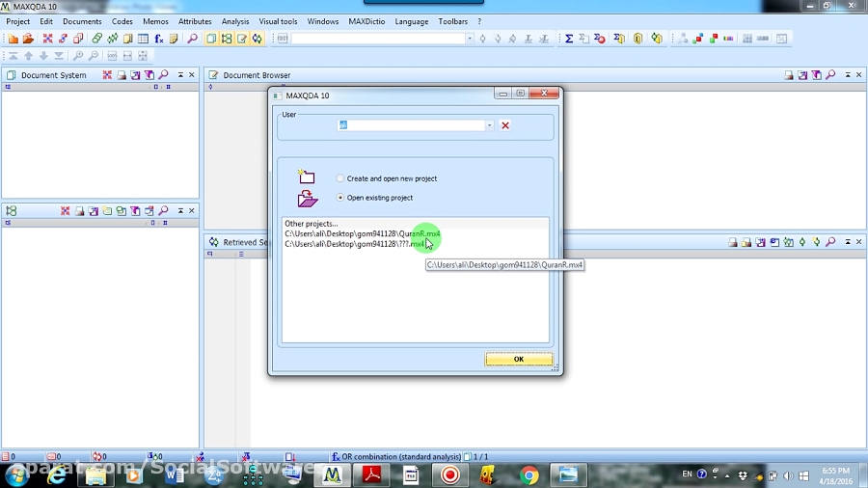Open the Visual tools menu

point(278,21)
